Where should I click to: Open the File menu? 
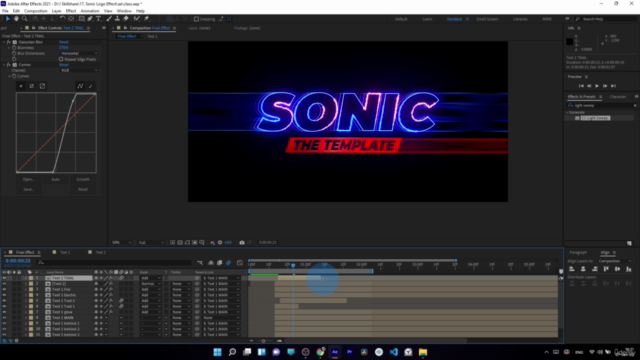(x=5, y=11)
